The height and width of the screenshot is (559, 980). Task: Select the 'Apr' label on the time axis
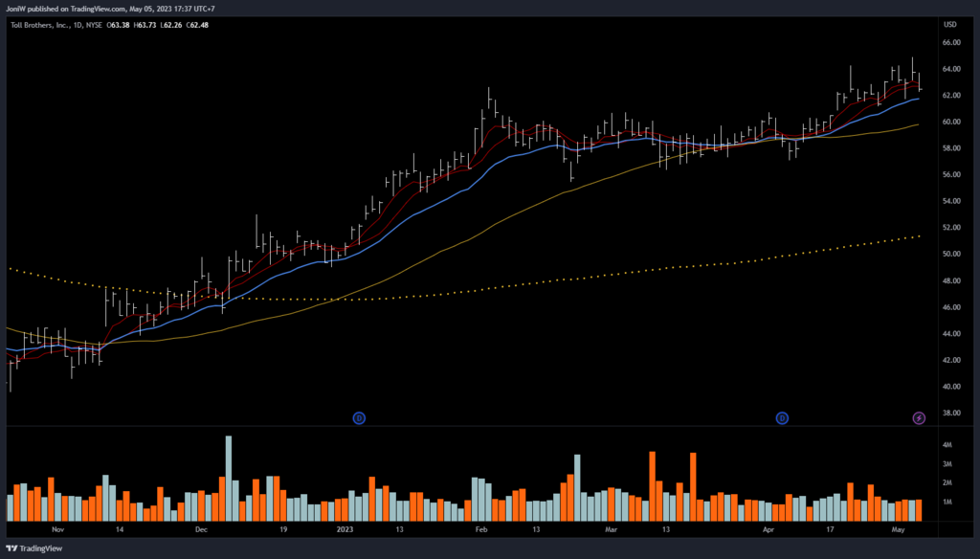pos(768,528)
